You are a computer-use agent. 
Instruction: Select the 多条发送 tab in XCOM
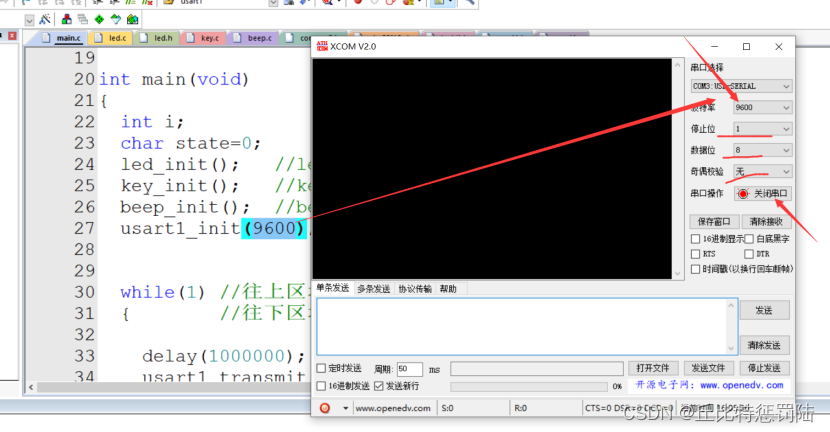point(374,289)
